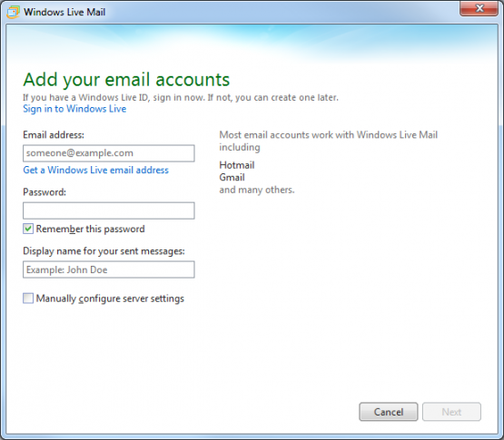Select the Display name text box
Screen dimensions: 504x440
109,269
